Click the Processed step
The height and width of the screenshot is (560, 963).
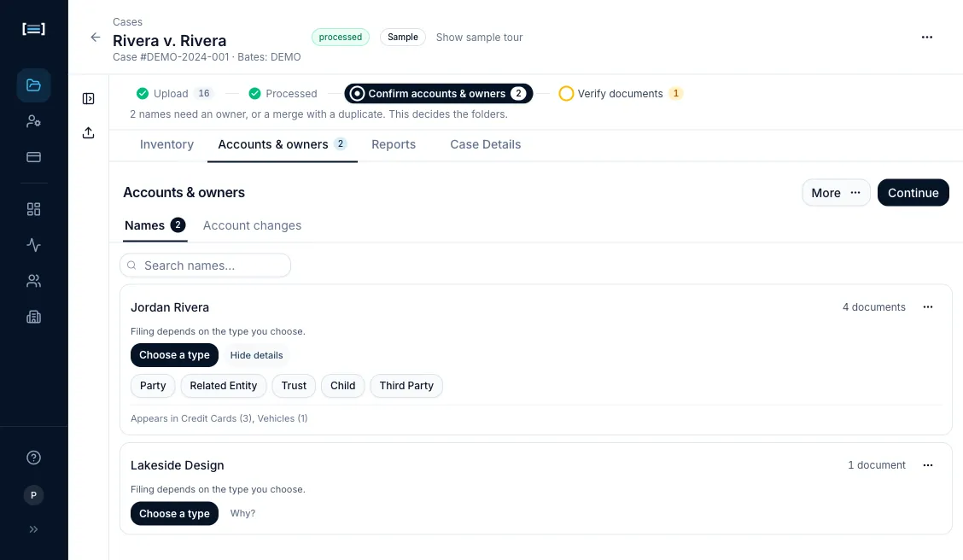click(283, 93)
